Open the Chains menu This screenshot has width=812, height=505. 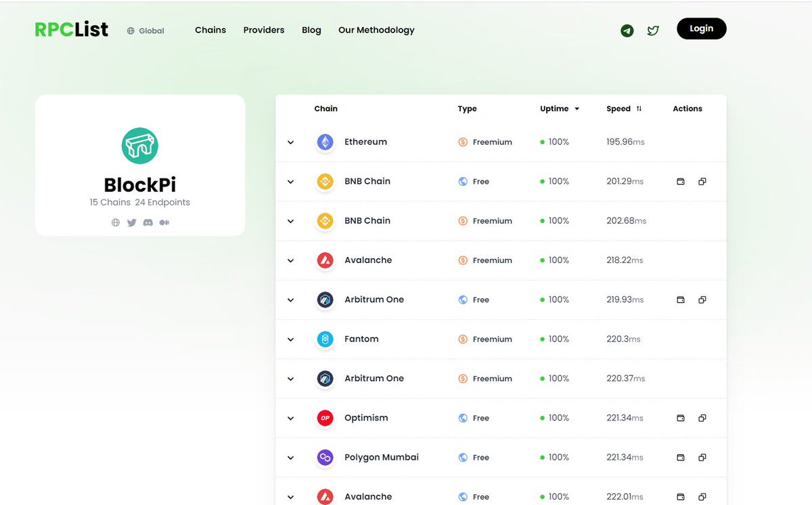(x=210, y=30)
